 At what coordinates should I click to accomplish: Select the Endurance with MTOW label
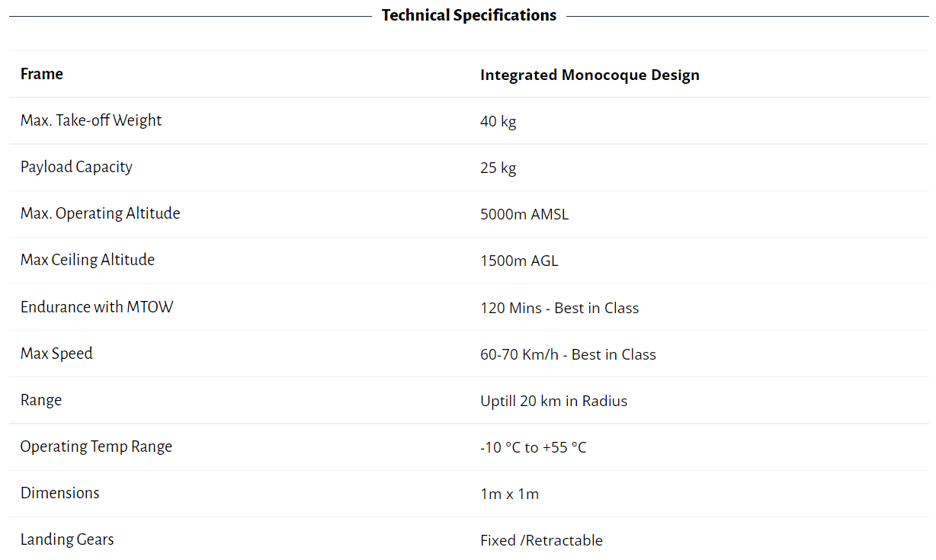(97, 307)
